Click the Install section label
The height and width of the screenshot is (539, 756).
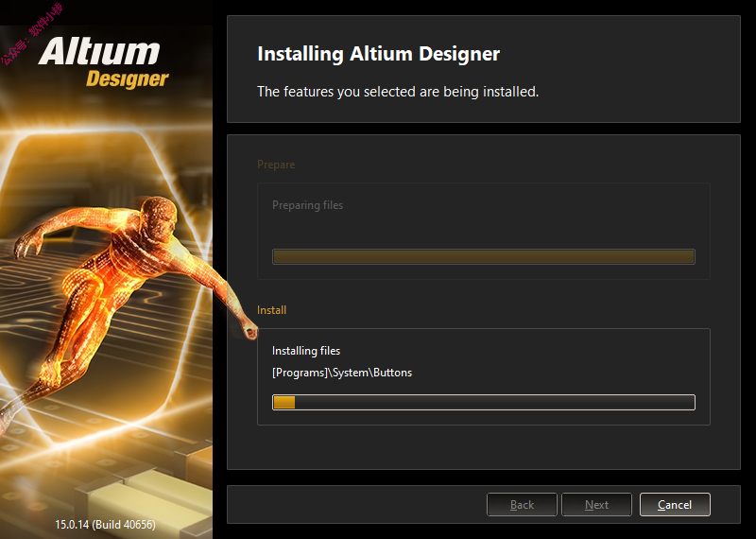point(271,310)
